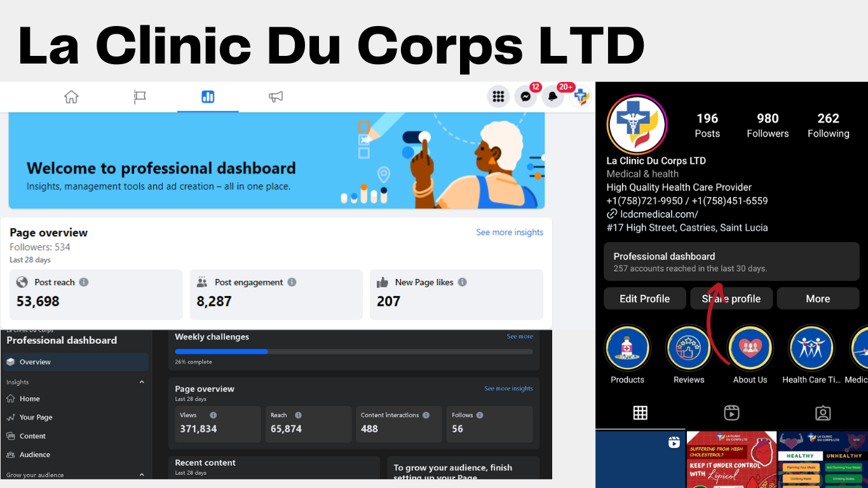
Task: Open the high cholesterol Lipicol post
Action: 731,459
